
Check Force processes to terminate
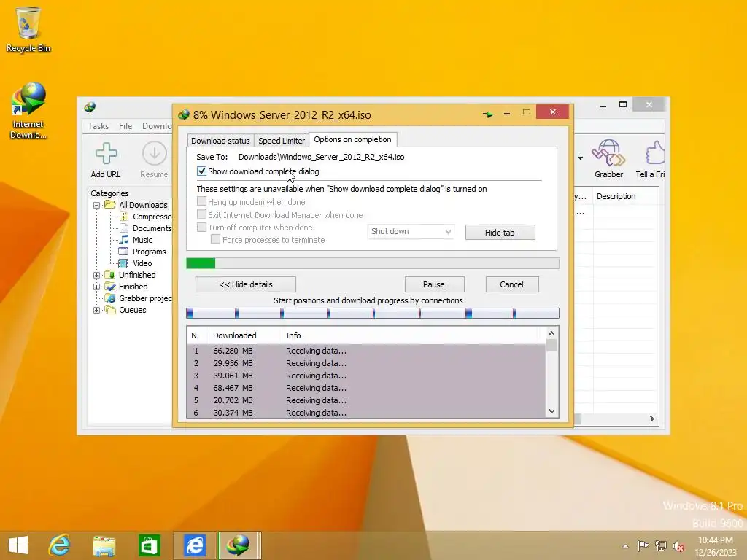point(215,239)
